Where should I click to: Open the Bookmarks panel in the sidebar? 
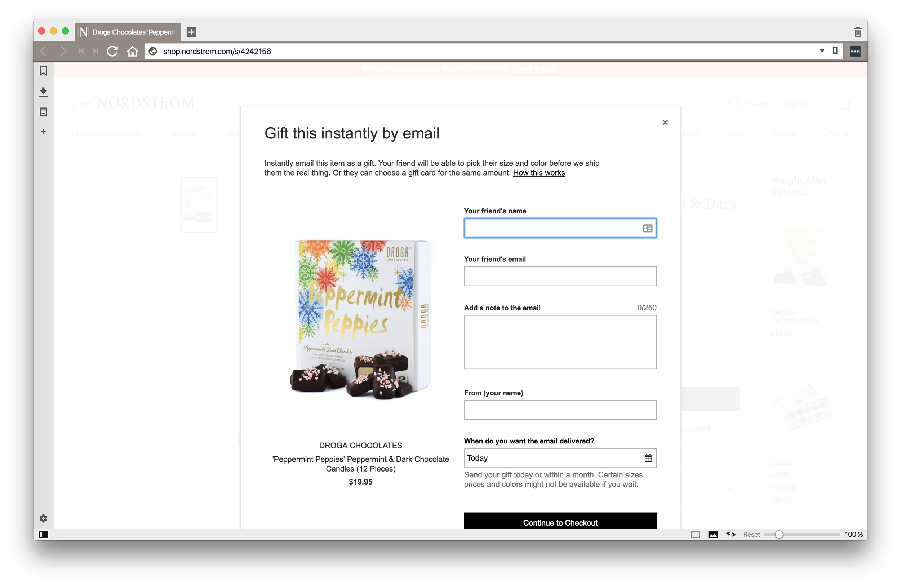click(x=43, y=70)
